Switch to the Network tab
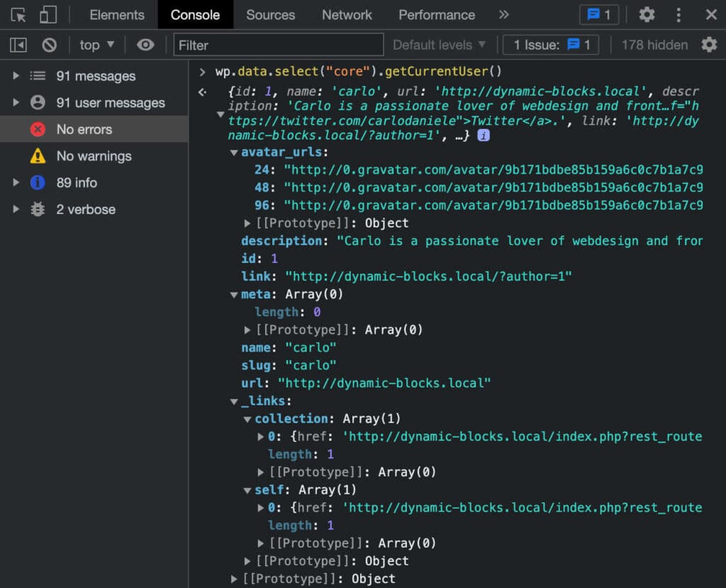The height and width of the screenshot is (588, 726). (347, 14)
